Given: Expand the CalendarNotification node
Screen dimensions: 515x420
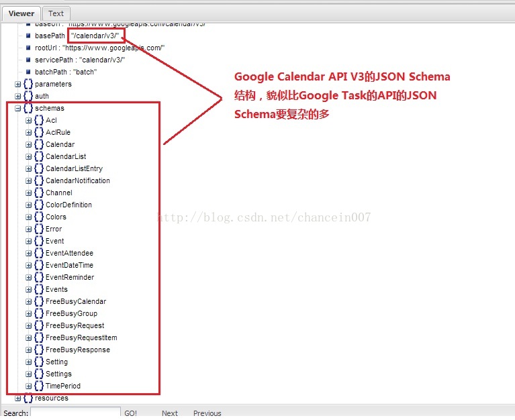Looking at the screenshot, I should (29, 180).
